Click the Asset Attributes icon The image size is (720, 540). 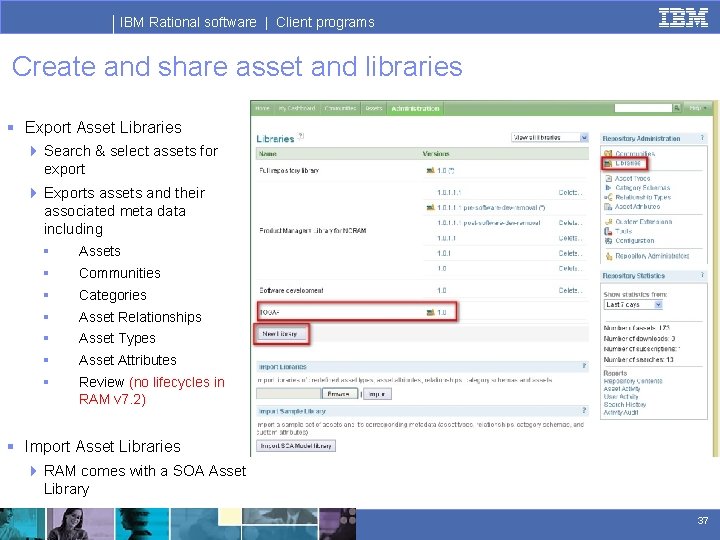click(608, 207)
